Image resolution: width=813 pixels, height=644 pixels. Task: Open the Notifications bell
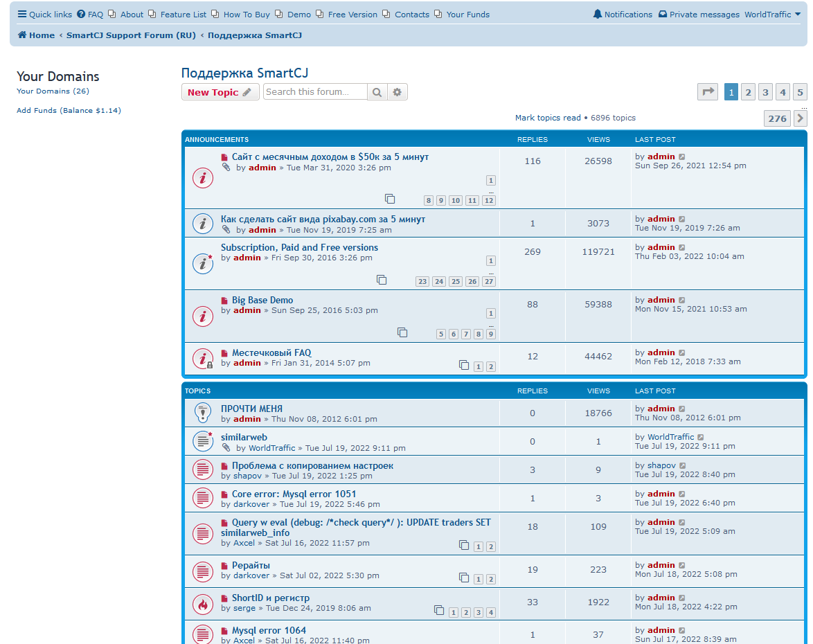click(622, 15)
